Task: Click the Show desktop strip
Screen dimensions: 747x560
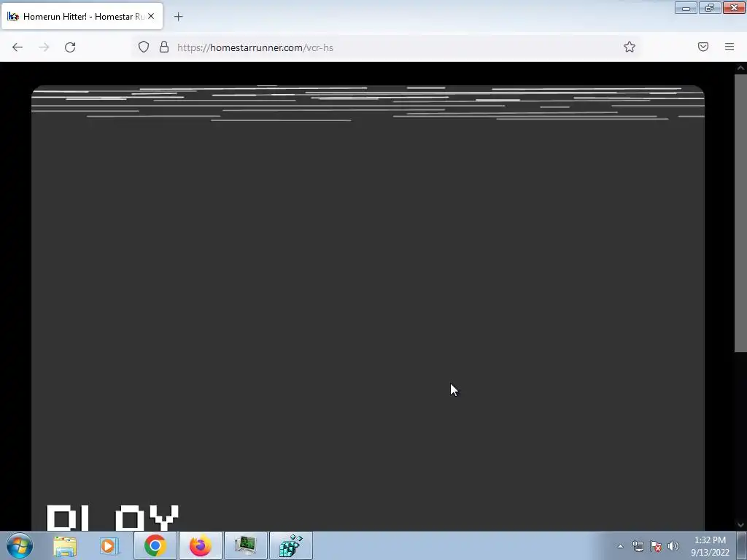Action: point(742,545)
